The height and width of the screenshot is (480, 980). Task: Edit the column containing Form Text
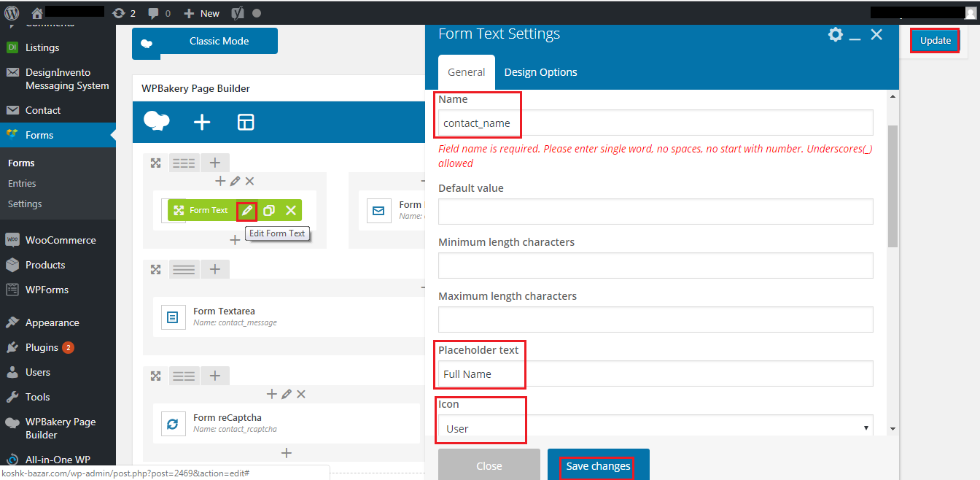[235, 181]
